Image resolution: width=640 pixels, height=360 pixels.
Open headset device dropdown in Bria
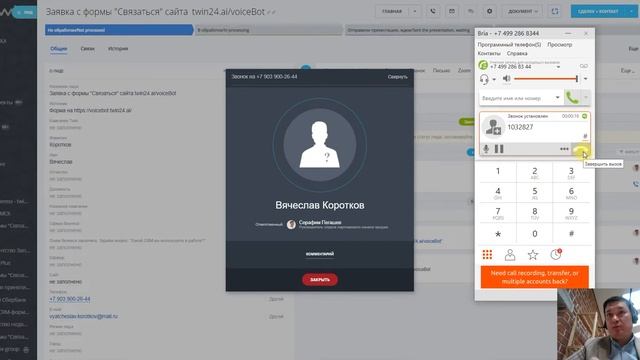[494, 79]
